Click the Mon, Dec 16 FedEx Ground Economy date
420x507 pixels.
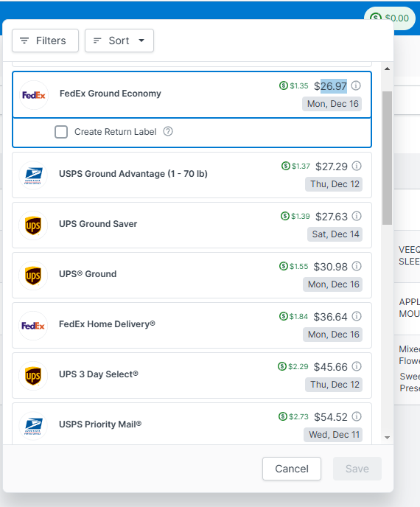tap(332, 104)
